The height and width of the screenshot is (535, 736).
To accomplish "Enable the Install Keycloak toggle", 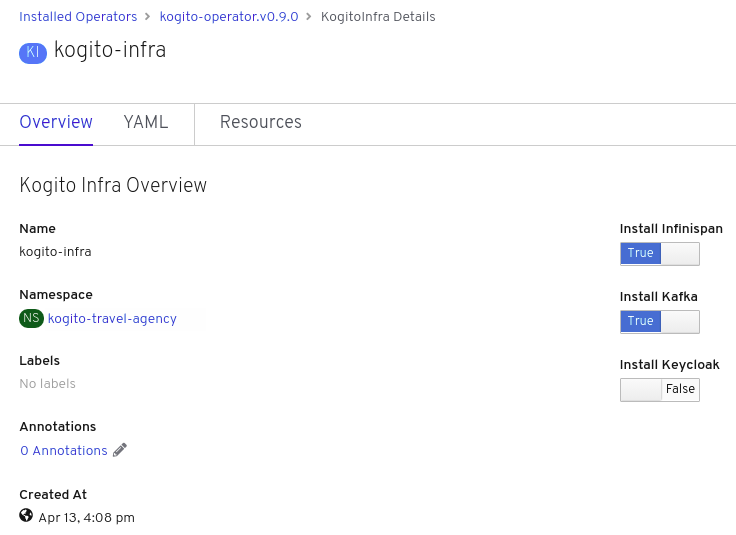I will (x=659, y=390).
